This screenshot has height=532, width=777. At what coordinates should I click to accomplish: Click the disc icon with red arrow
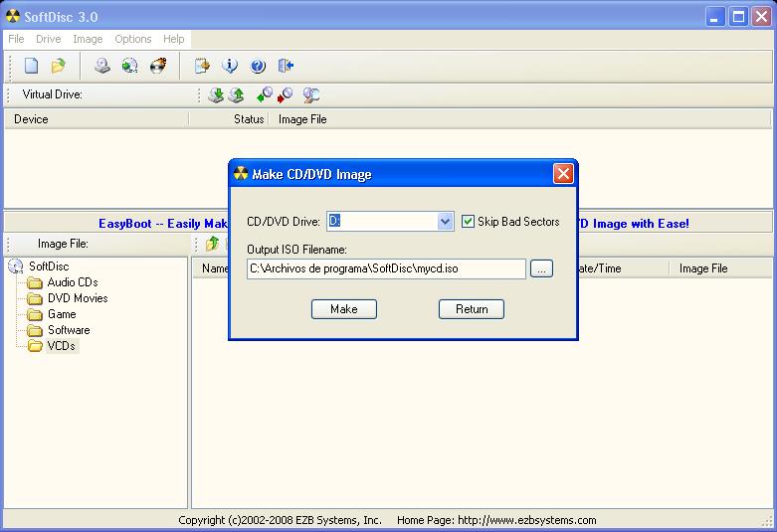tap(285, 95)
